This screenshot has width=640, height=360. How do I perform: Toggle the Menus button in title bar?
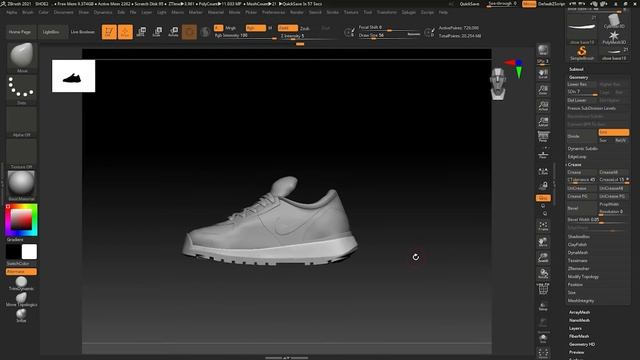529,4
